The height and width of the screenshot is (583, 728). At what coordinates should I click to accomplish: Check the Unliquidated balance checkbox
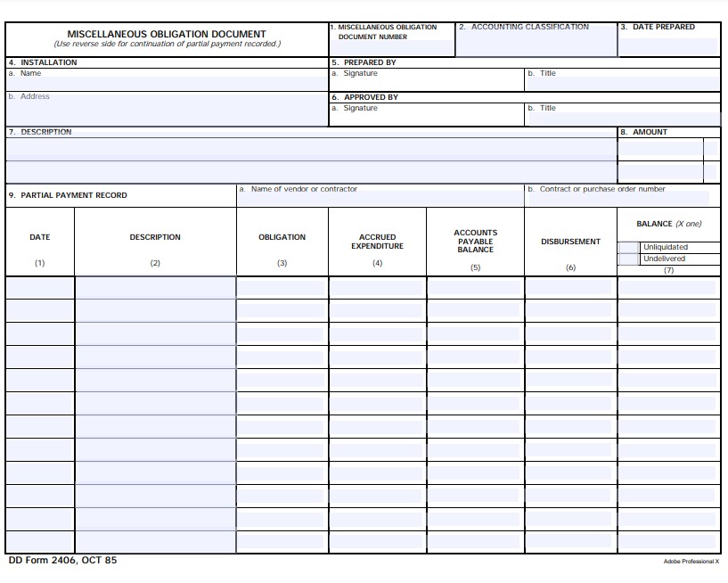click(x=628, y=247)
